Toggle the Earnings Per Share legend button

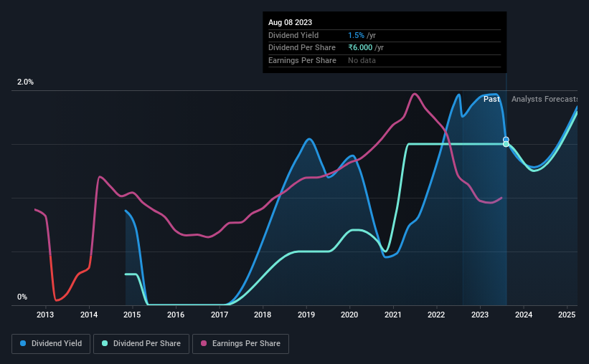coord(240,344)
